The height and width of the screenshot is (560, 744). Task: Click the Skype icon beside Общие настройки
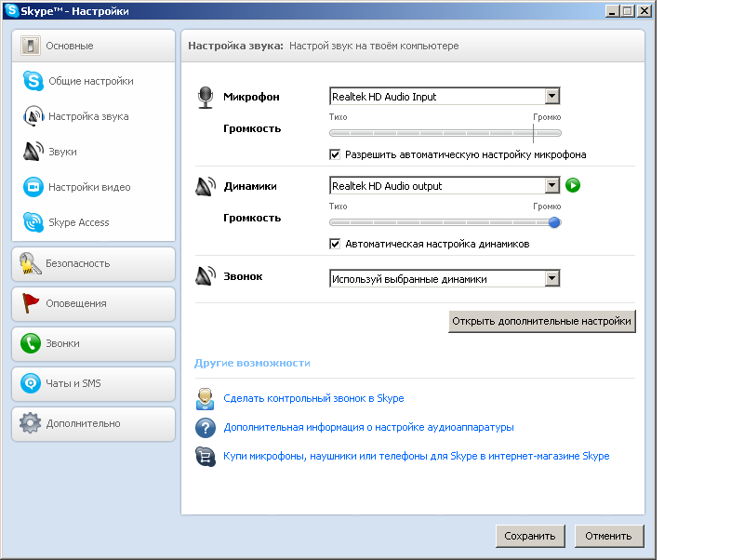tap(33, 81)
